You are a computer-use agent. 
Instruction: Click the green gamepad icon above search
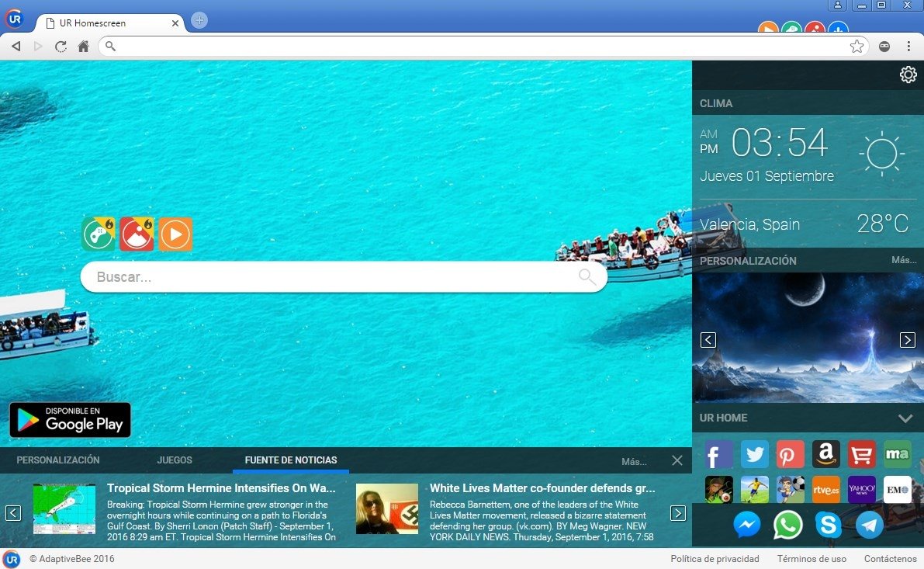(x=99, y=234)
